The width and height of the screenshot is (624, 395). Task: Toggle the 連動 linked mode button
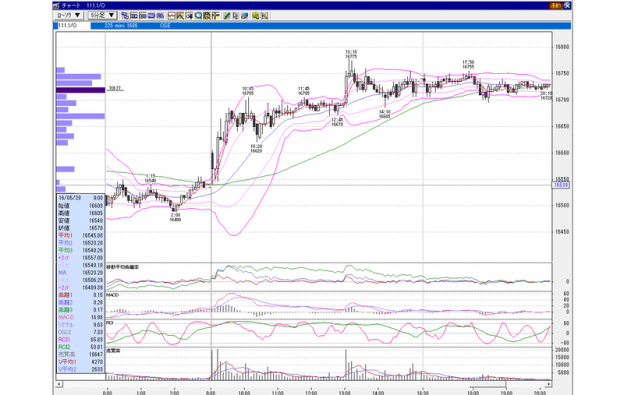[x=556, y=6]
